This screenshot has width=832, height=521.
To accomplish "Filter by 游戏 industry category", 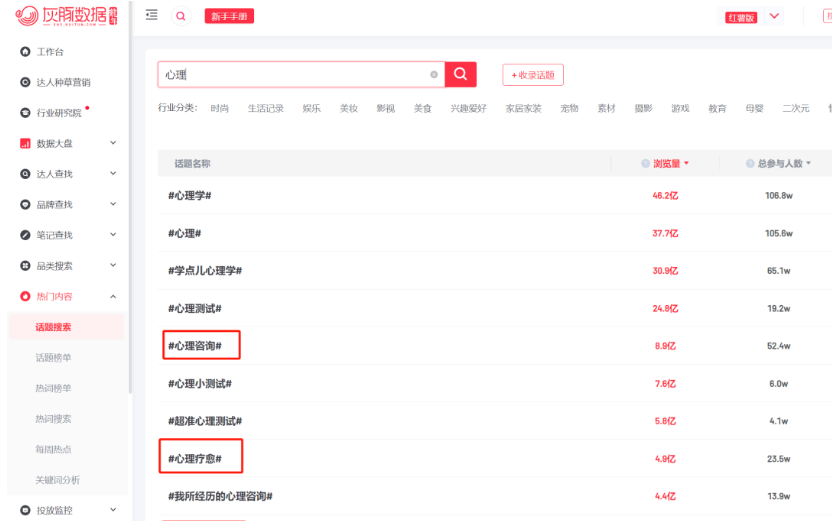I will pyautogui.click(x=680, y=108).
